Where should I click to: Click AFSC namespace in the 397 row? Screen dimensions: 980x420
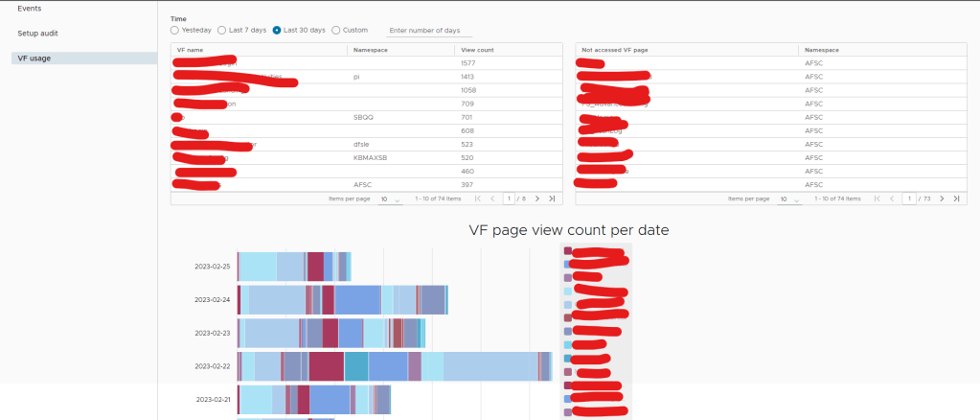(x=362, y=185)
